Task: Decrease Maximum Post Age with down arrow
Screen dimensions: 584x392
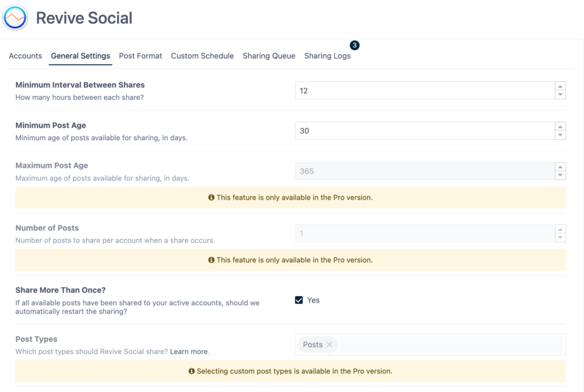Action: click(560, 175)
